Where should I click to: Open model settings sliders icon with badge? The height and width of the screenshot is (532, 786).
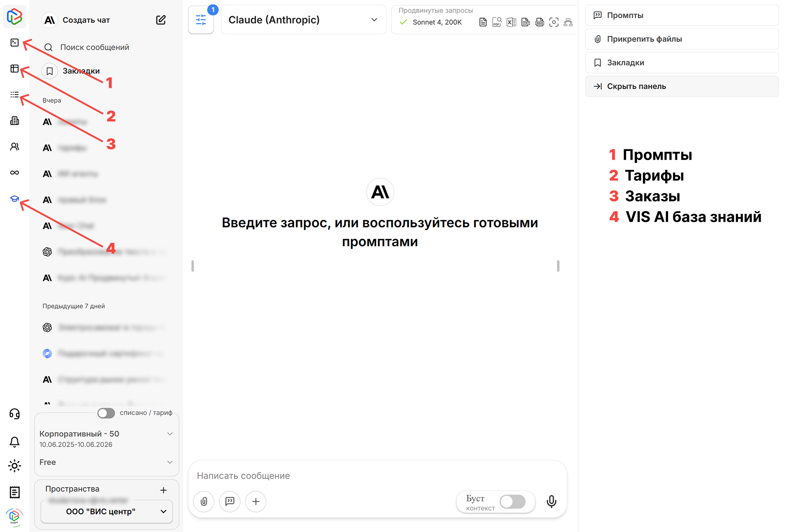coord(201,20)
